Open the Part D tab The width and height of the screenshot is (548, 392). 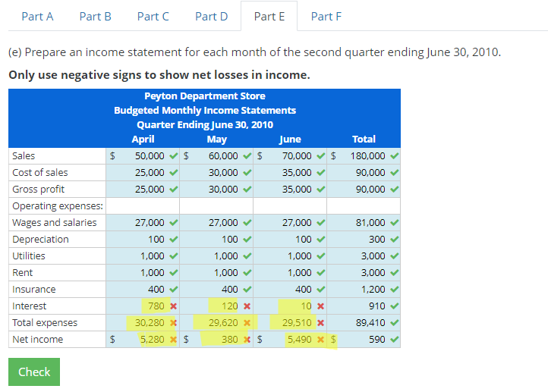point(211,17)
